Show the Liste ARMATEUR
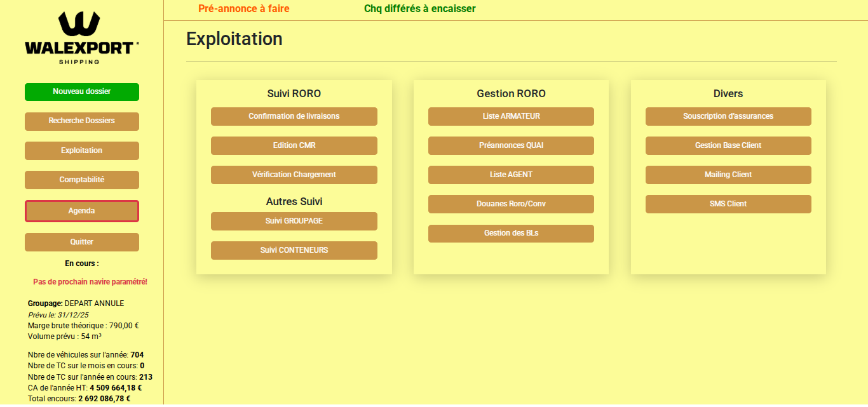 coord(511,116)
